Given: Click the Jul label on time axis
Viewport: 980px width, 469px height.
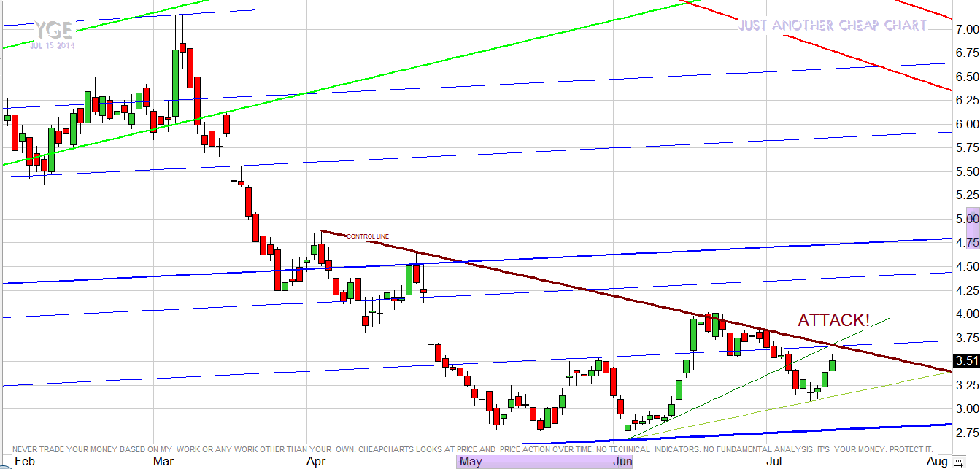Looking at the screenshot, I should [x=774, y=462].
